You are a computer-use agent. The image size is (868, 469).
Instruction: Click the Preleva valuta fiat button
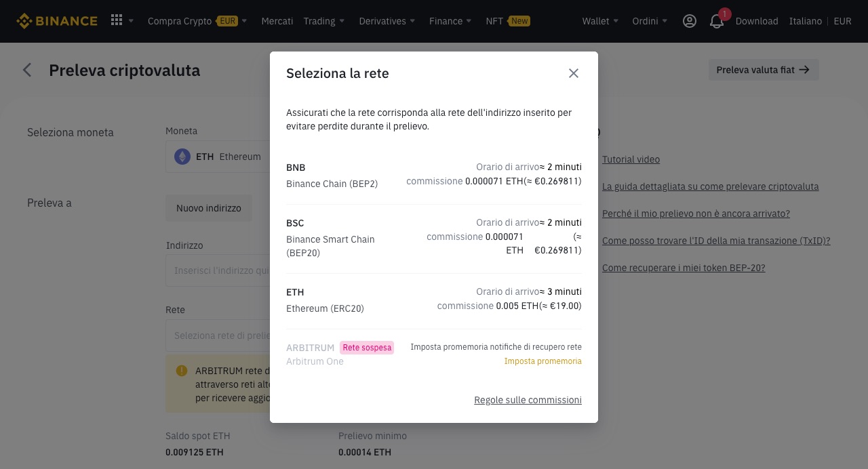pos(764,70)
